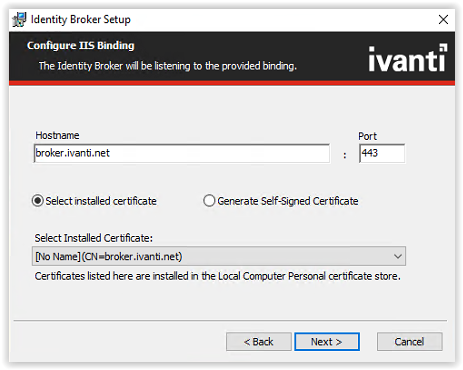The height and width of the screenshot is (370, 463).
Task: Click the Port field showing 443
Action: [382, 153]
